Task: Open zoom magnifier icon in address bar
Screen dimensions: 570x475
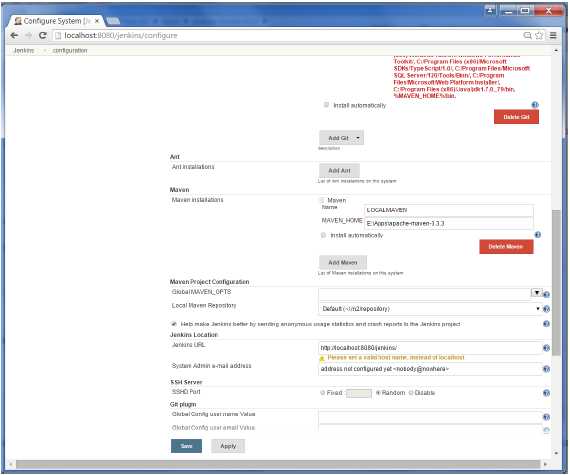Action: coord(527,35)
